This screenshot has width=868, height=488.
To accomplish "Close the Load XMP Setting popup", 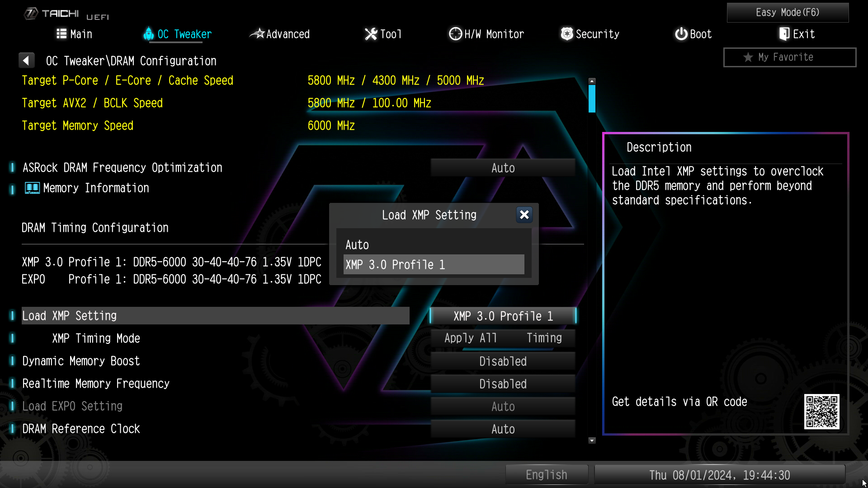I will (x=524, y=215).
